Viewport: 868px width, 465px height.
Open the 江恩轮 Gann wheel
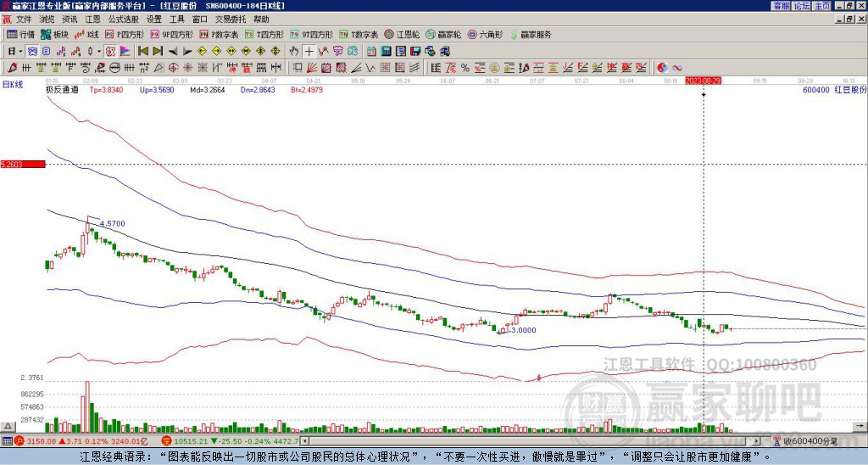(402, 34)
